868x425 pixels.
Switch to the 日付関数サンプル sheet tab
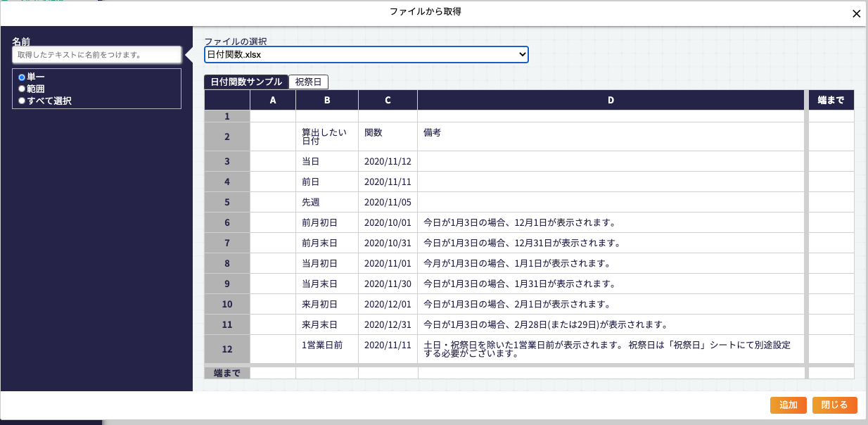pos(246,82)
